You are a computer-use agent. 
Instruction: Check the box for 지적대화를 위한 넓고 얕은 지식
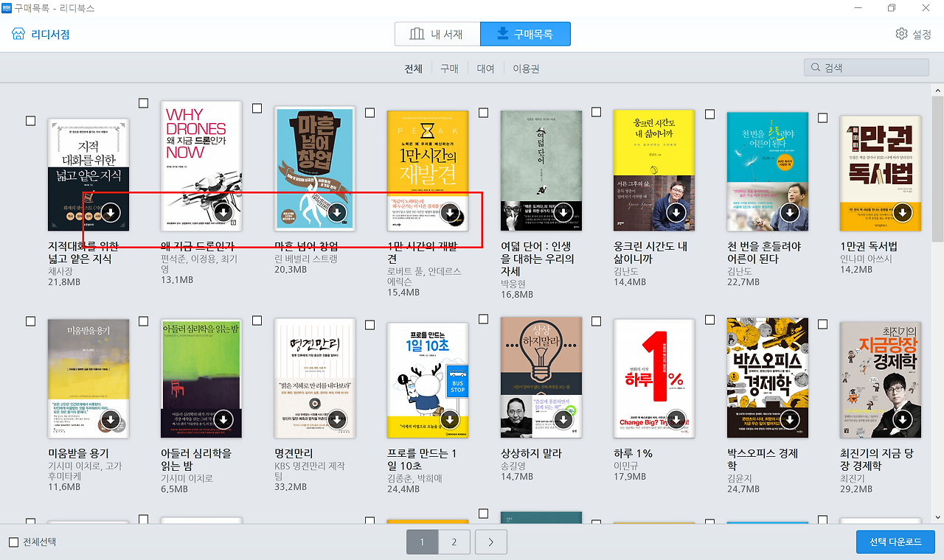pos(30,121)
